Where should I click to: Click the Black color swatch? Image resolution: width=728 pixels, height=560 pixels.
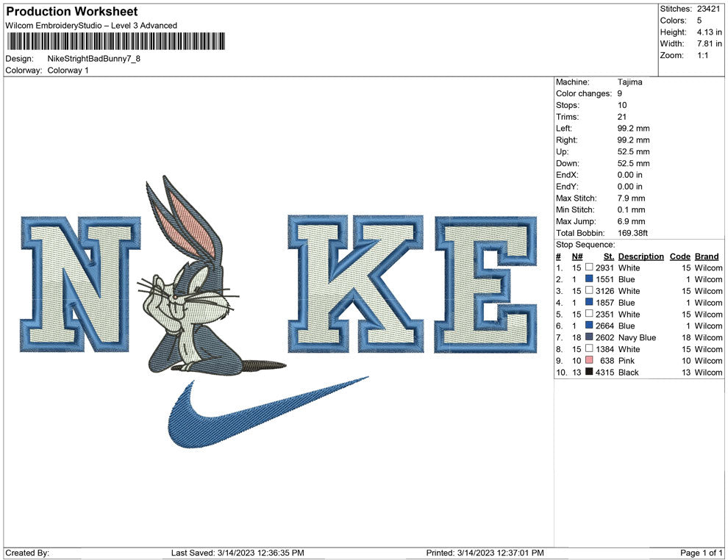pos(589,372)
